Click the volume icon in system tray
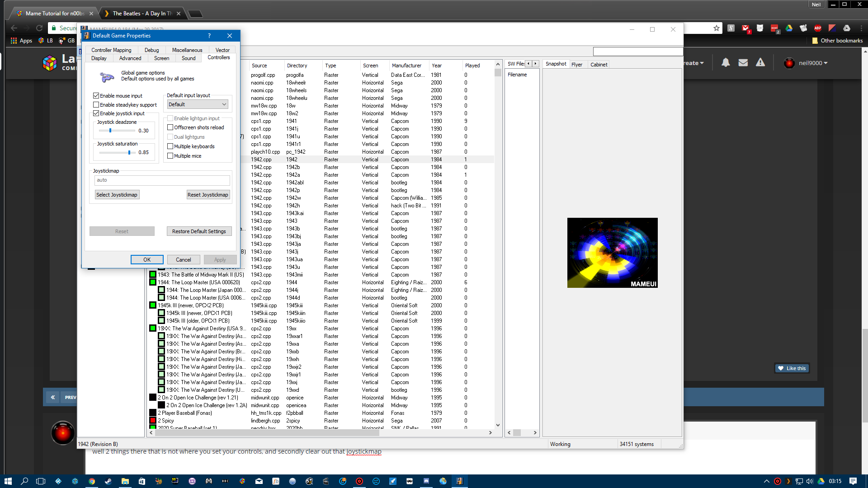 coord(810,481)
